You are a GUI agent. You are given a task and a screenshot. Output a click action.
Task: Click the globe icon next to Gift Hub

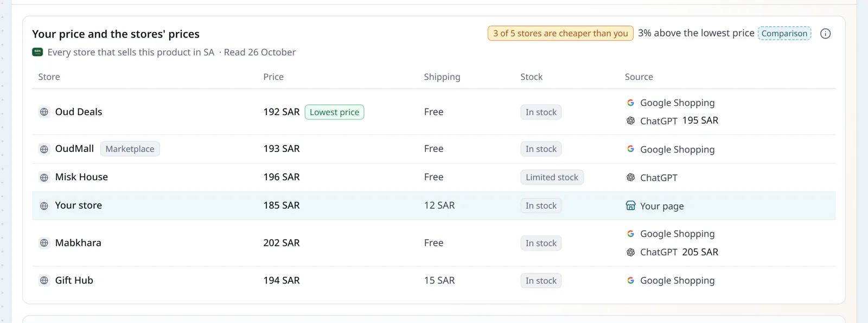tap(44, 281)
